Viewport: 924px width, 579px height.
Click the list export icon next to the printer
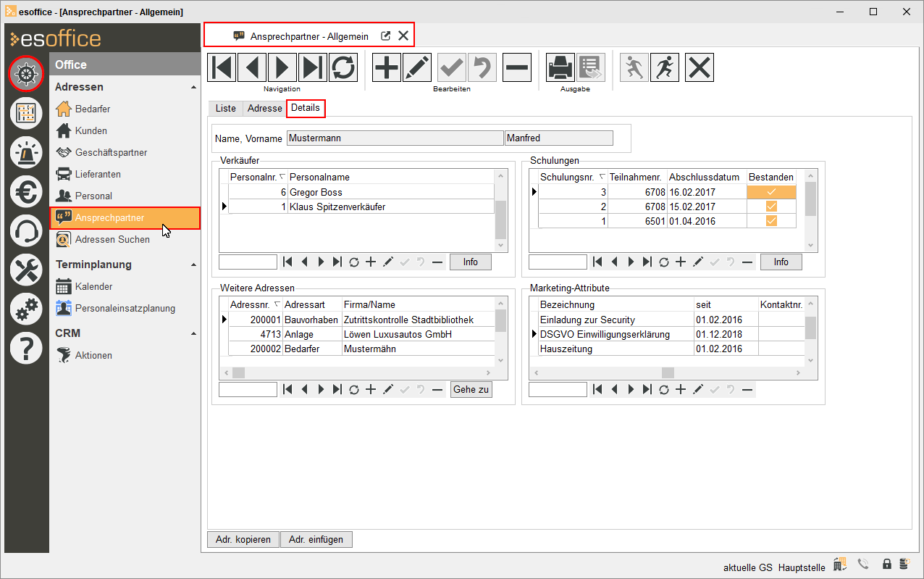click(591, 67)
